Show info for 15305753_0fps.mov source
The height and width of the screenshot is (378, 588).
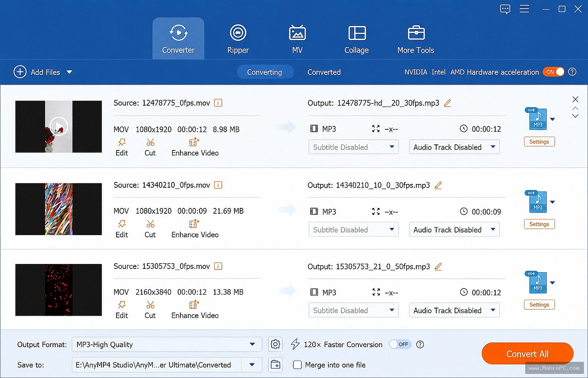[218, 266]
